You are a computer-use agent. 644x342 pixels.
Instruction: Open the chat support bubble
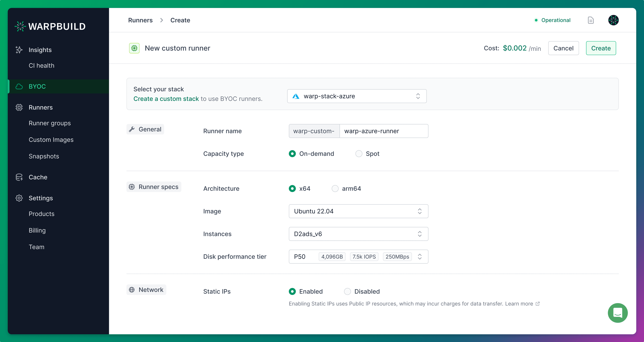click(618, 313)
